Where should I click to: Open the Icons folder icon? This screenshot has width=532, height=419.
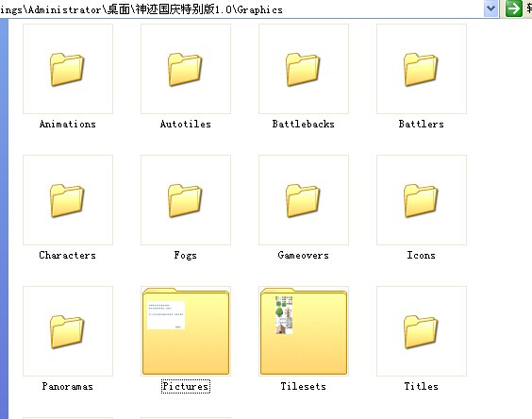click(x=421, y=200)
